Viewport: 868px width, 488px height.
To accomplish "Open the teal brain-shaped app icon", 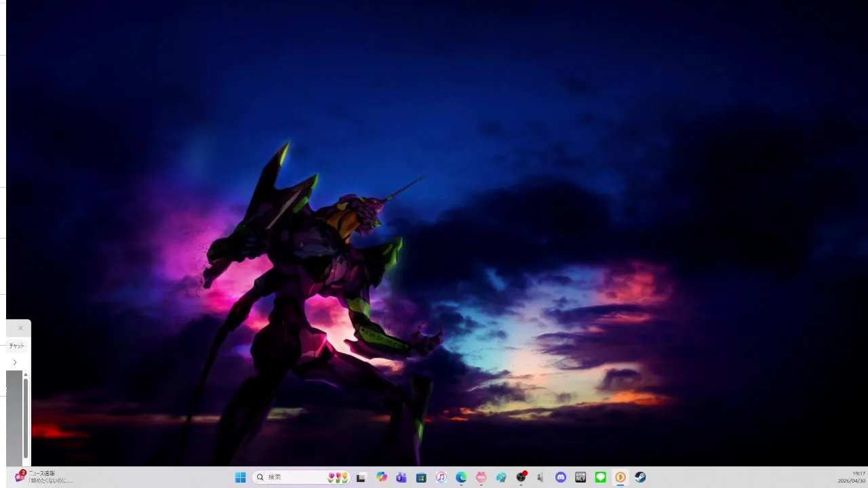I will click(x=501, y=477).
